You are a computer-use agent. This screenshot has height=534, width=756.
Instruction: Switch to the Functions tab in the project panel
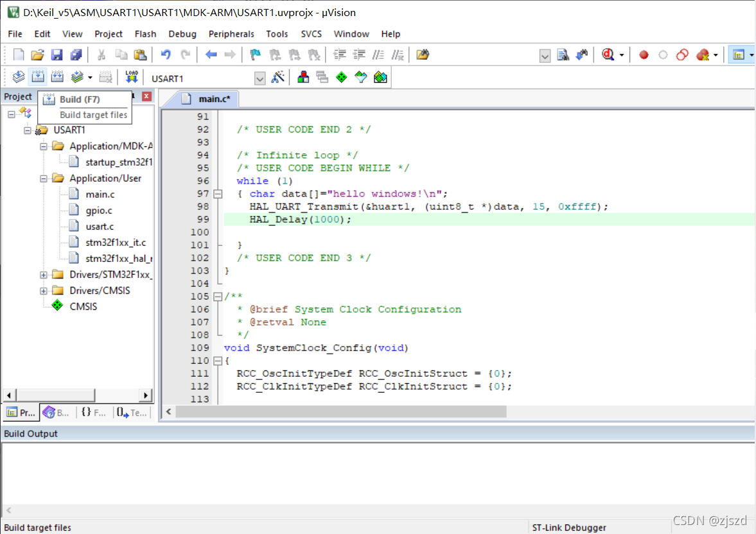[94, 413]
